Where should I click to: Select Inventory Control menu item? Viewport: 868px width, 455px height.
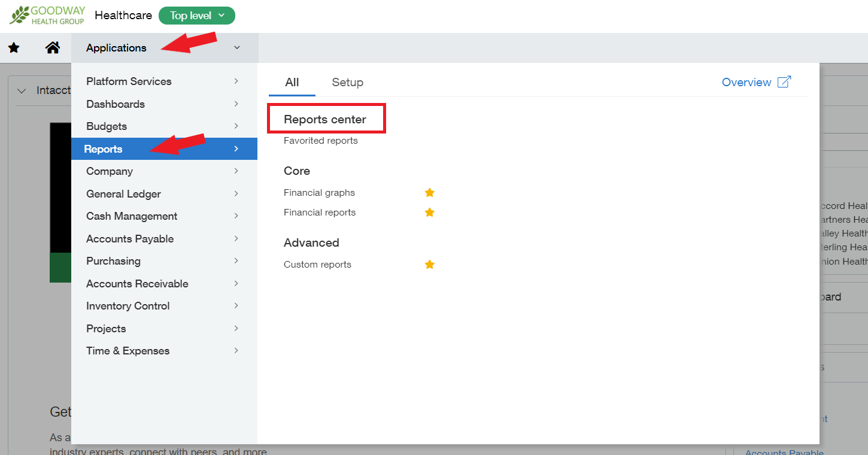pyautogui.click(x=164, y=306)
